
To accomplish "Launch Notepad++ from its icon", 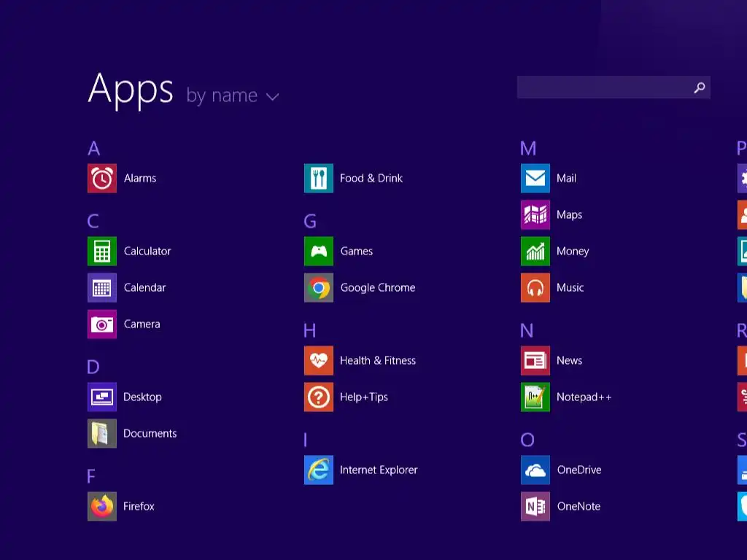I will (535, 397).
